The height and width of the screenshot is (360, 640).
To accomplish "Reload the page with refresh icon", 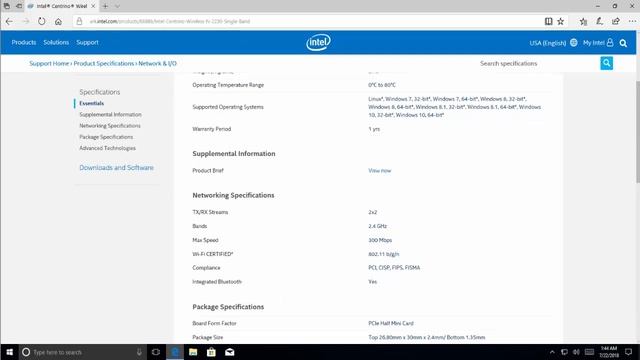I will point(42,21).
